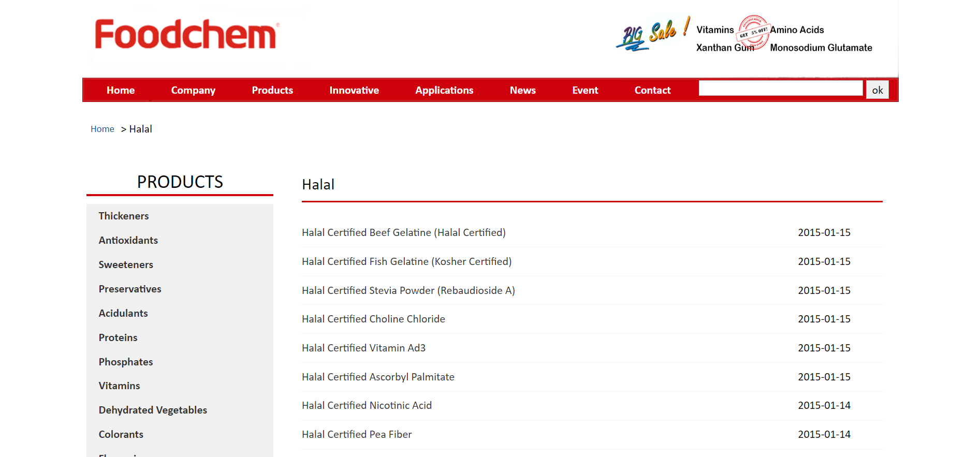Click the PRODUCTS sidebar heading
This screenshot has height=457, width=980.
pos(180,182)
